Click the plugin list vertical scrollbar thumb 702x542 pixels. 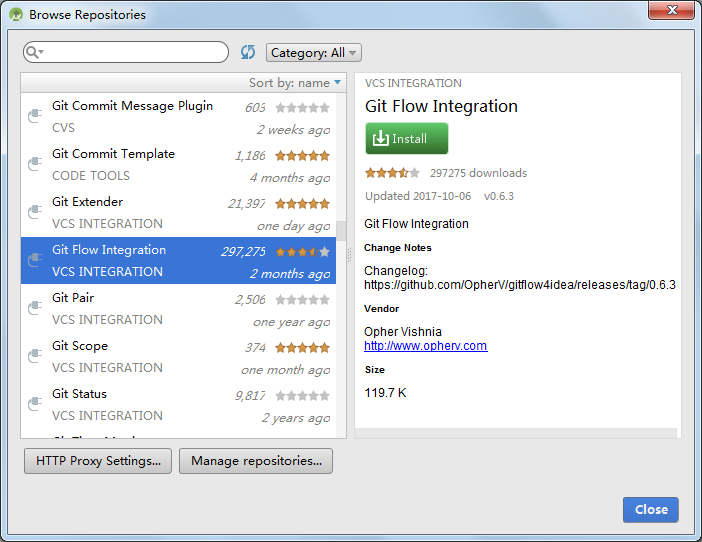tap(341, 230)
